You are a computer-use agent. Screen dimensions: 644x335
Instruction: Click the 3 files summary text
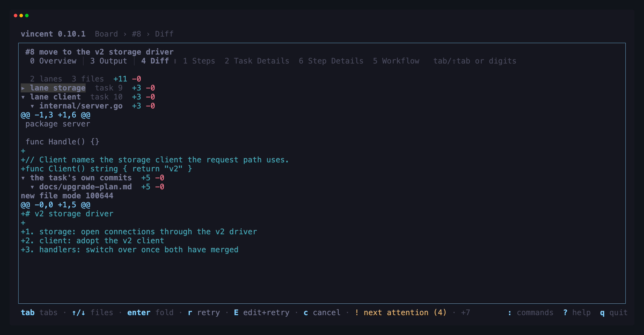point(88,79)
